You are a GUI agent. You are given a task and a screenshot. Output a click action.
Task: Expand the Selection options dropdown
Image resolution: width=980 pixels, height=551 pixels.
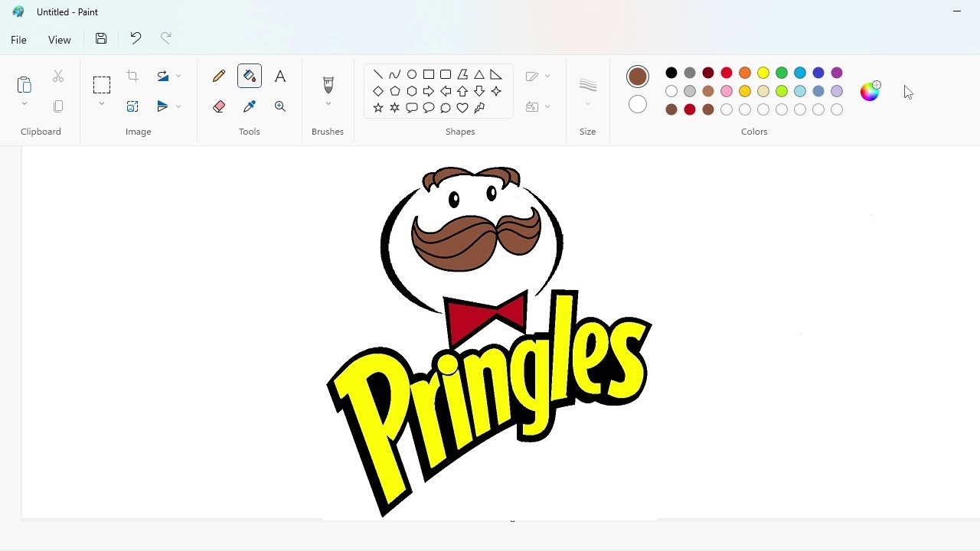tap(102, 104)
